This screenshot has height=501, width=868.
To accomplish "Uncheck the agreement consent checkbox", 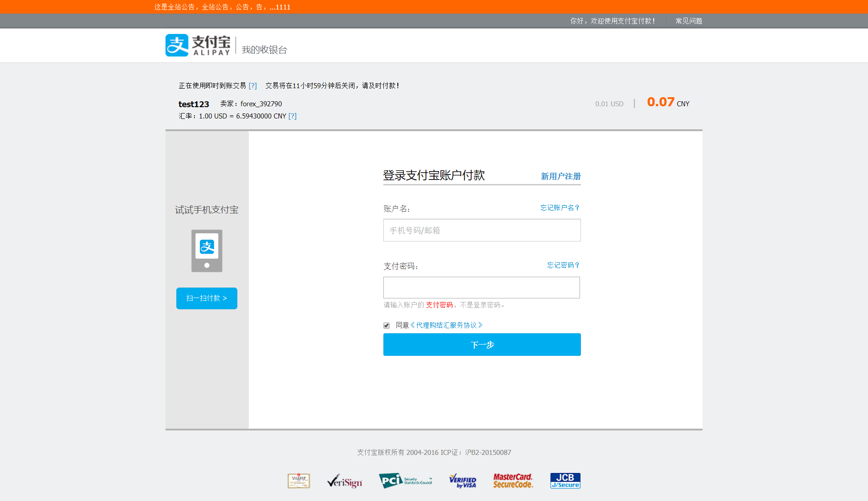I will point(387,325).
